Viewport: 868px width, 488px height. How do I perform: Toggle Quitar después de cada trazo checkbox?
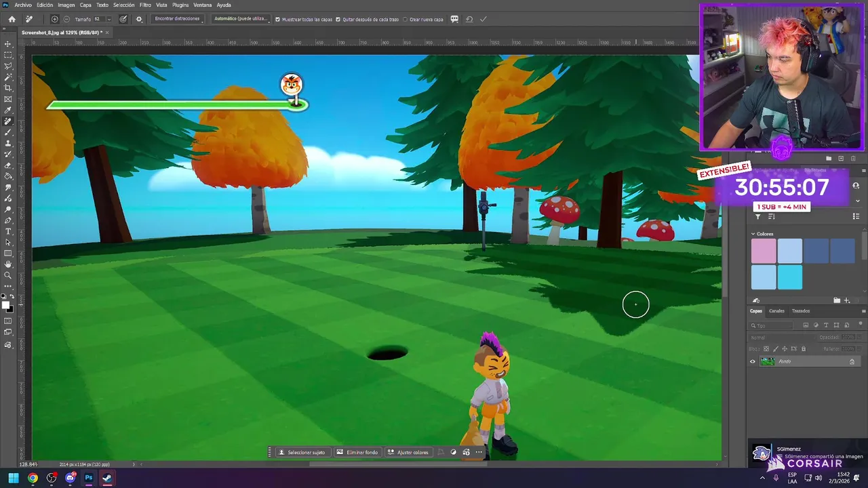coord(339,19)
